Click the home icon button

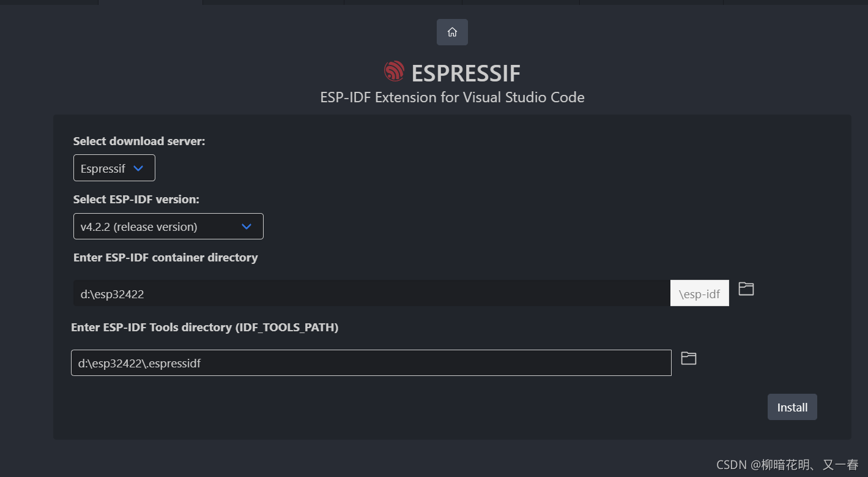click(x=452, y=32)
